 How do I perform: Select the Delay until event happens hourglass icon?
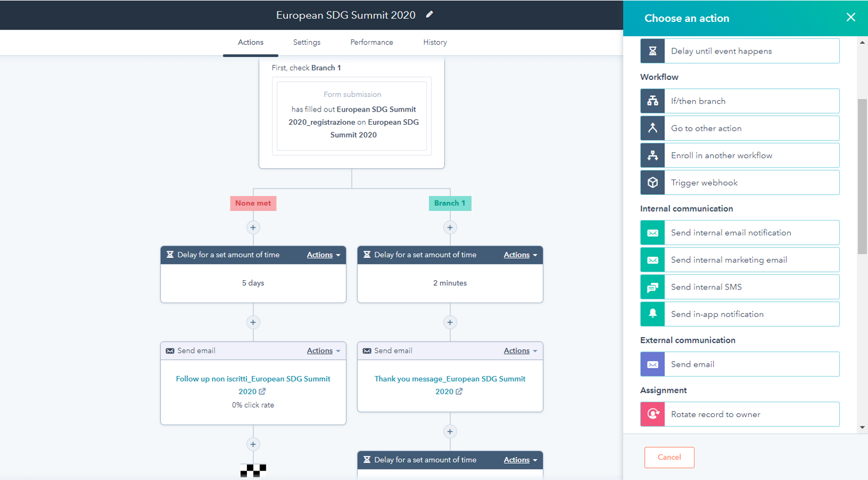tap(652, 51)
